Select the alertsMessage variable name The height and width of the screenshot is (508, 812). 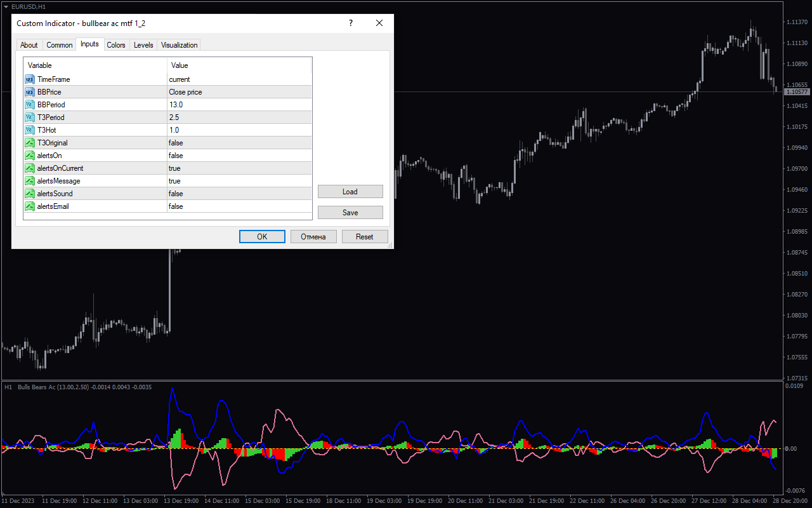click(59, 181)
